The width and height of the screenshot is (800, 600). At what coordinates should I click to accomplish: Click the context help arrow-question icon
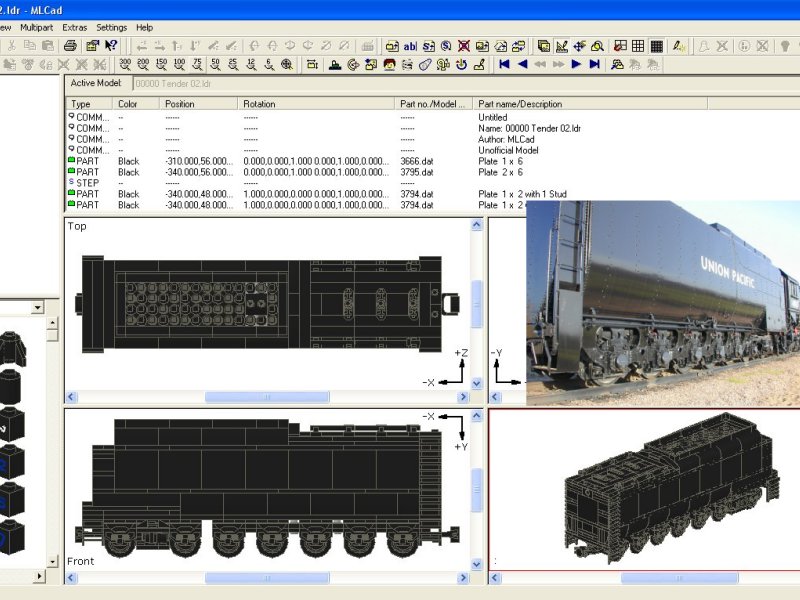point(111,46)
